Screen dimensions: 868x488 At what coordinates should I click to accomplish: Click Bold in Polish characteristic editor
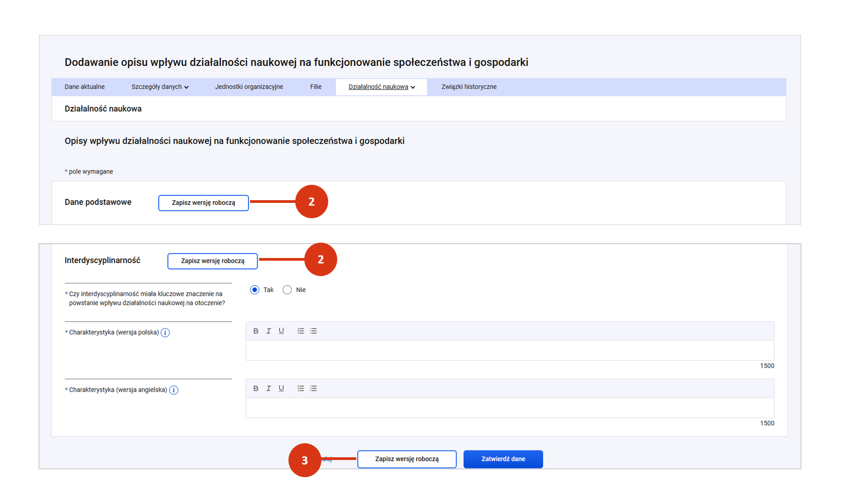coord(256,331)
